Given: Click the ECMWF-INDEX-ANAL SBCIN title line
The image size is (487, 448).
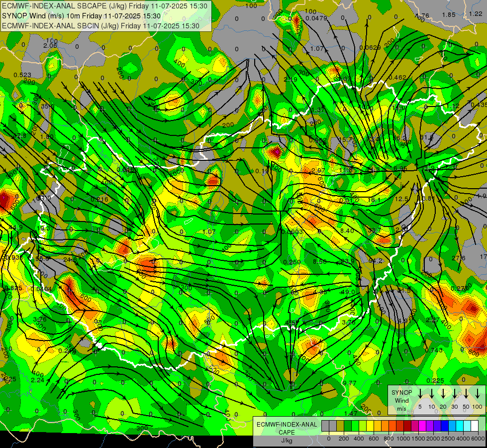Looking at the screenshot, I should 100,26.
